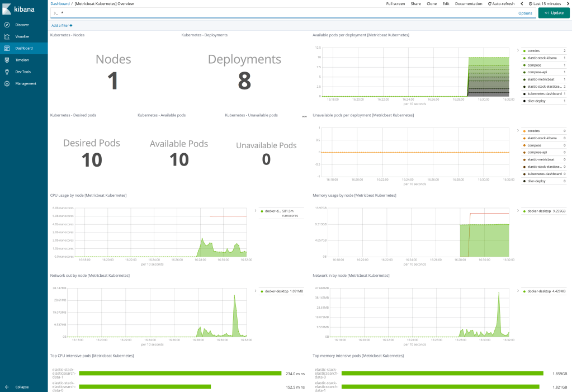572x392 pixels.
Task: Go to previous time range arrow
Action: click(522, 4)
